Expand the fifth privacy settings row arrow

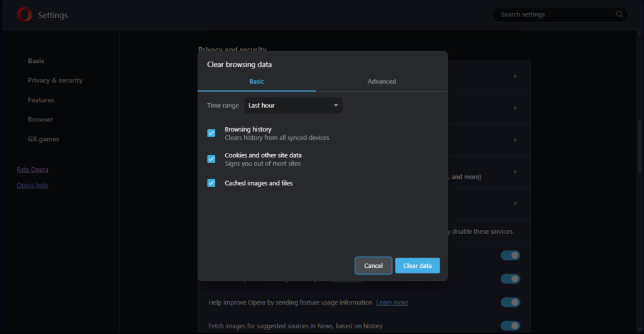click(515, 203)
